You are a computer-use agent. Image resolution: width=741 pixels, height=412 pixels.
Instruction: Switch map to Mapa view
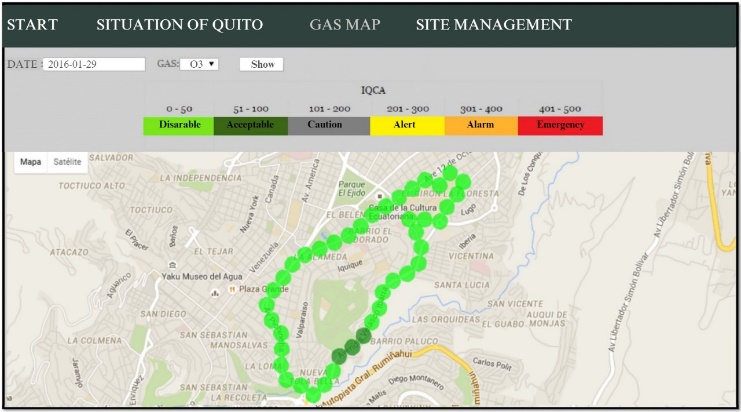31,162
